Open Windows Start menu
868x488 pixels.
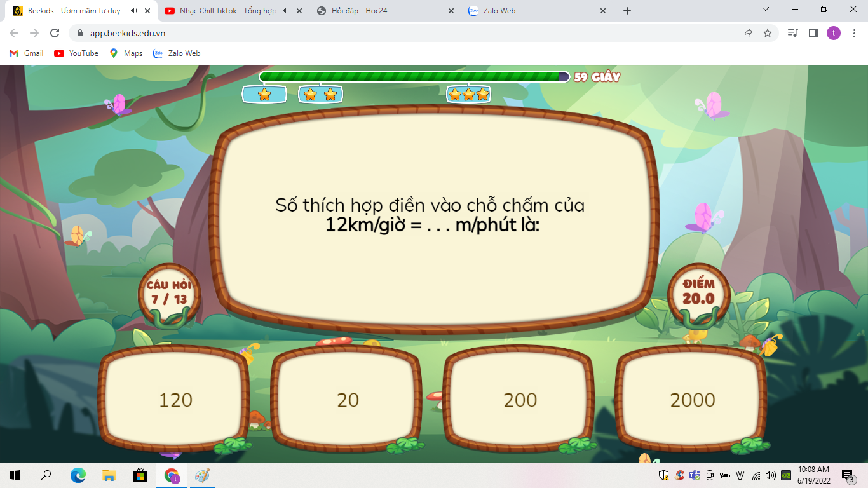coord(15,475)
